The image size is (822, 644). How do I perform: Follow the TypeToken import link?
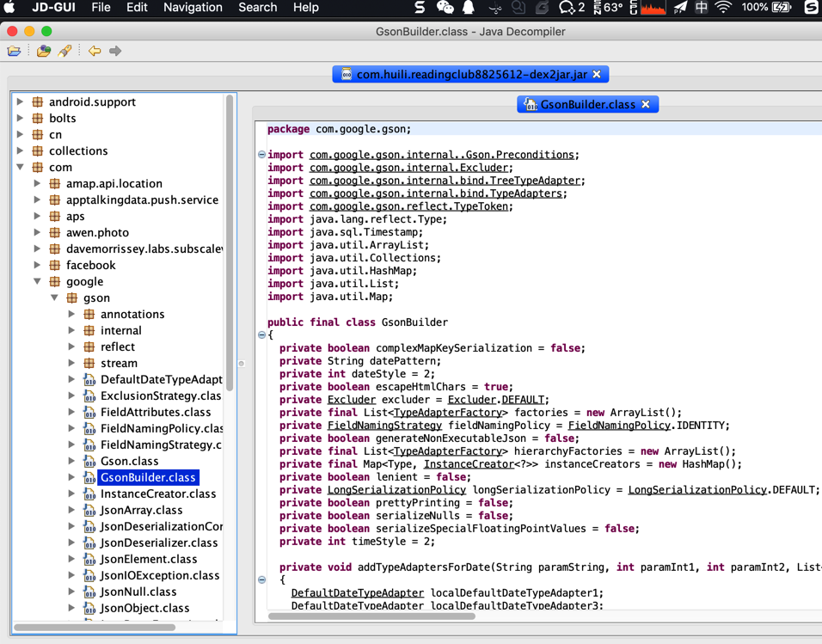[x=409, y=206]
